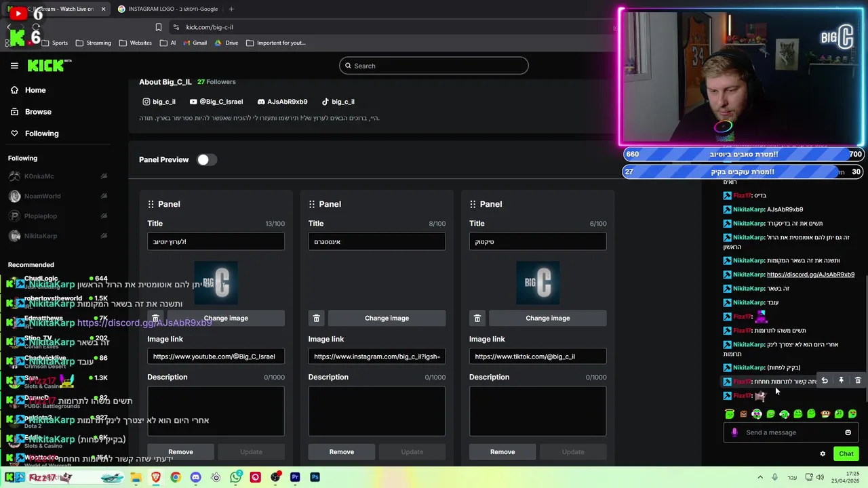This screenshot has width=868, height=488.
Task: Open Following in the sidebar
Action: tap(34, 134)
